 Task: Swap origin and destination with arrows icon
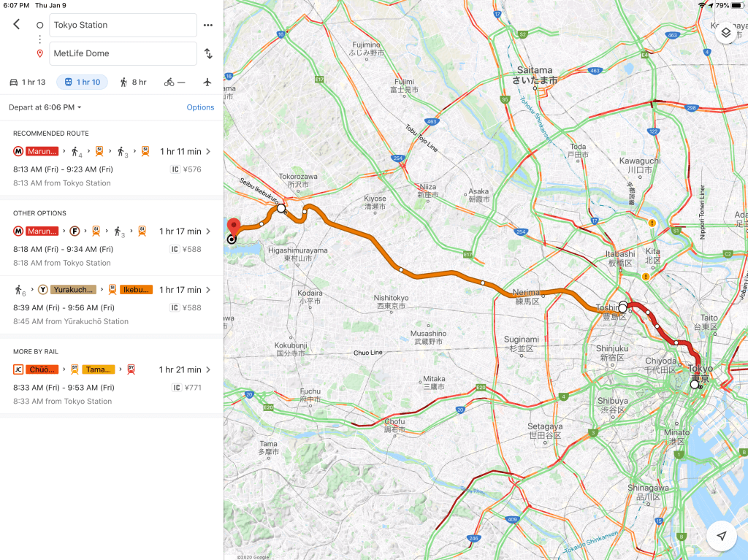[208, 53]
